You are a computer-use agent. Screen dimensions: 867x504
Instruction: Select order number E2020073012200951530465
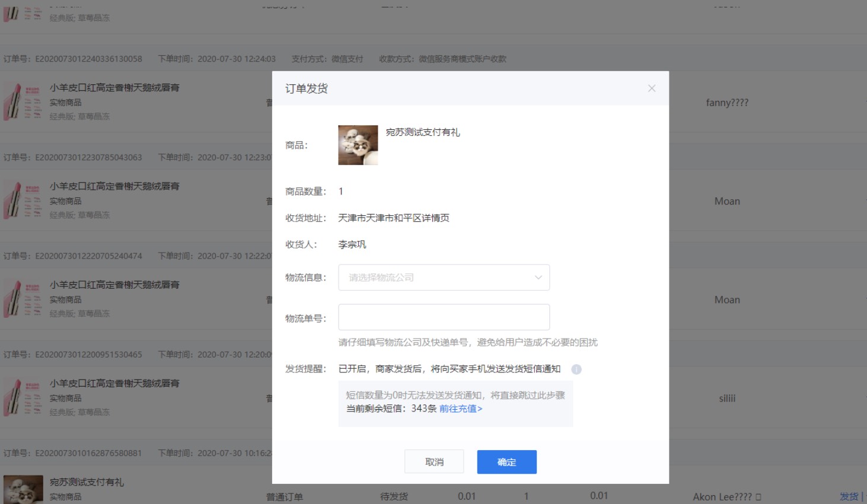(x=89, y=355)
